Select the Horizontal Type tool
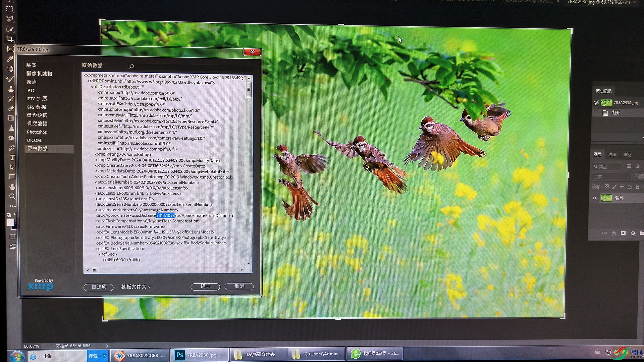This screenshot has width=644, height=362. [x=12, y=157]
